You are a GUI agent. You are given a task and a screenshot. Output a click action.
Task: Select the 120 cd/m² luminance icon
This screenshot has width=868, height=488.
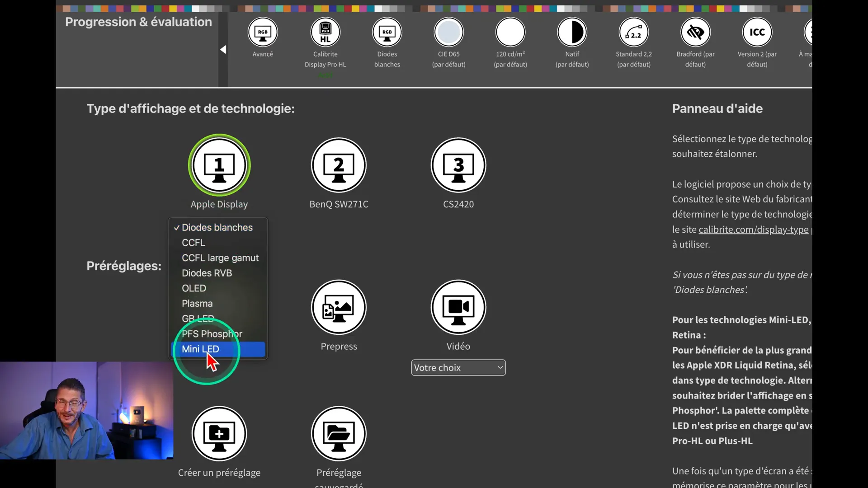coord(510,32)
